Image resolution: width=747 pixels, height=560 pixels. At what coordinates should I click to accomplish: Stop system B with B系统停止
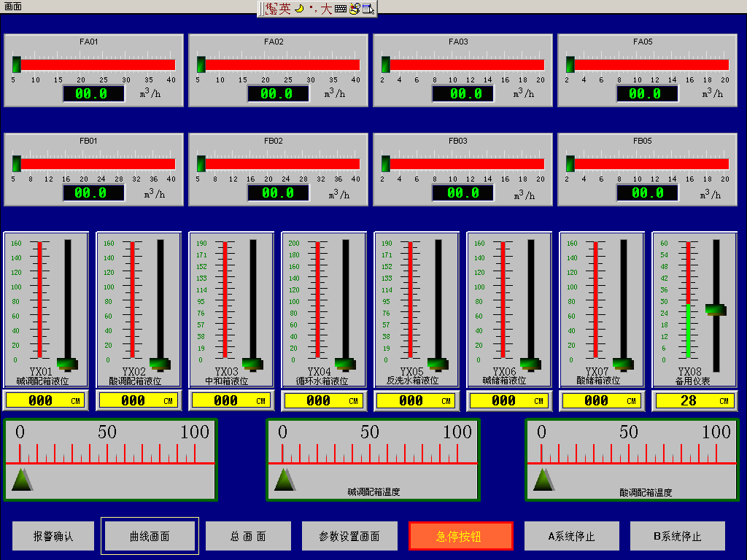click(x=677, y=536)
